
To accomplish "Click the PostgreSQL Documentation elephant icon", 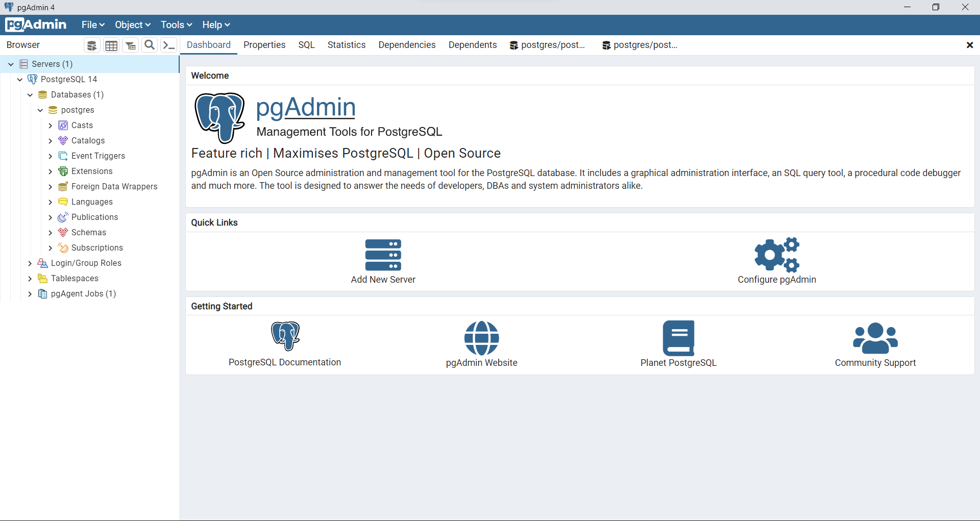I will pos(285,336).
